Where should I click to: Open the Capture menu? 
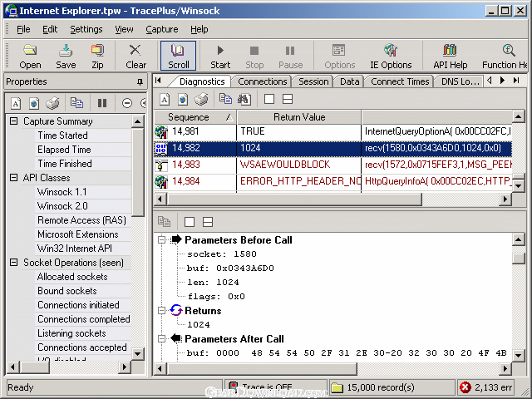pos(162,30)
